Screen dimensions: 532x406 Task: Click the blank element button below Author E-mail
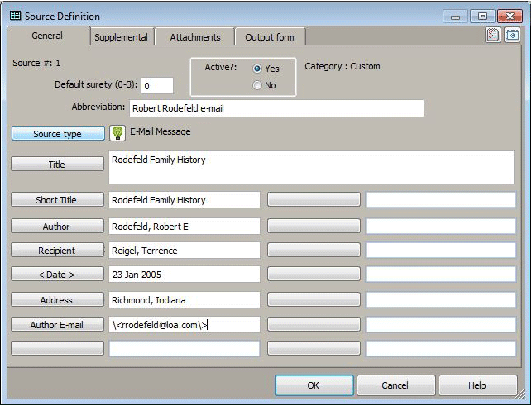point(57,348)
